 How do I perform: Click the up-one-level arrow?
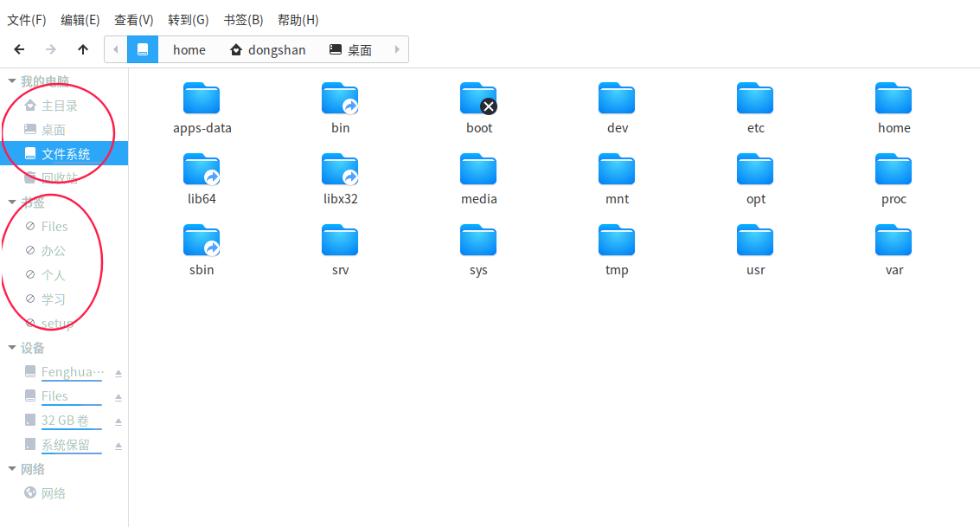click(82, 49)
